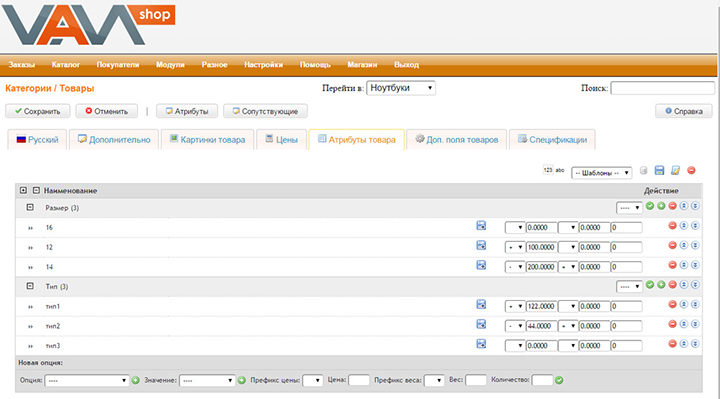This screenshot has width=720, height=399.
Task: Open price prefix dropdown for row 14
Action: pos(515,267)
